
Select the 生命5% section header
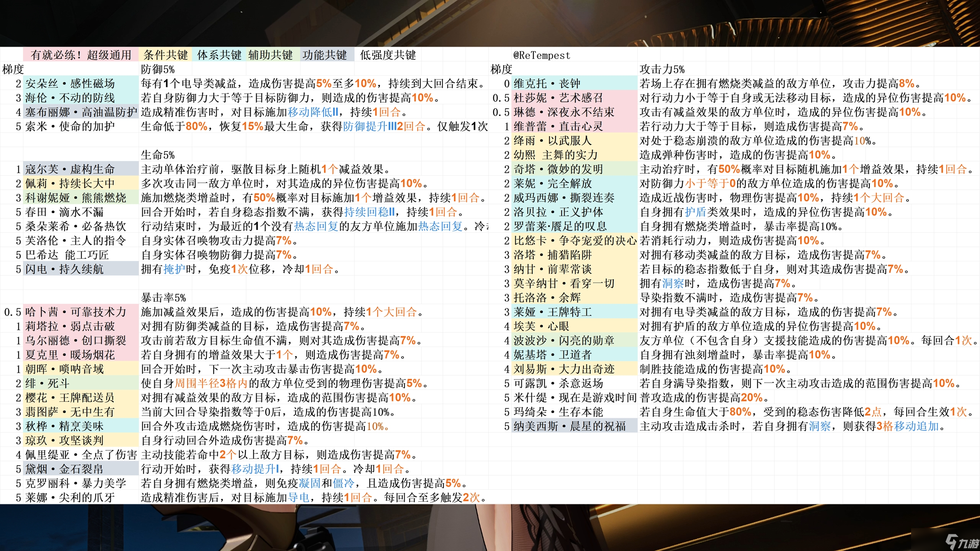coord(157,155)
